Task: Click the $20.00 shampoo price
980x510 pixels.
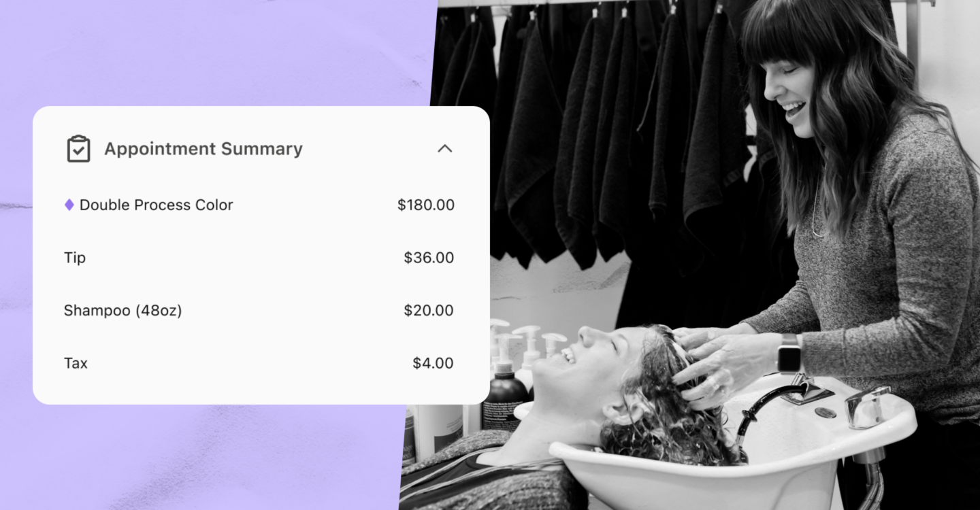Action: point(429,311)
